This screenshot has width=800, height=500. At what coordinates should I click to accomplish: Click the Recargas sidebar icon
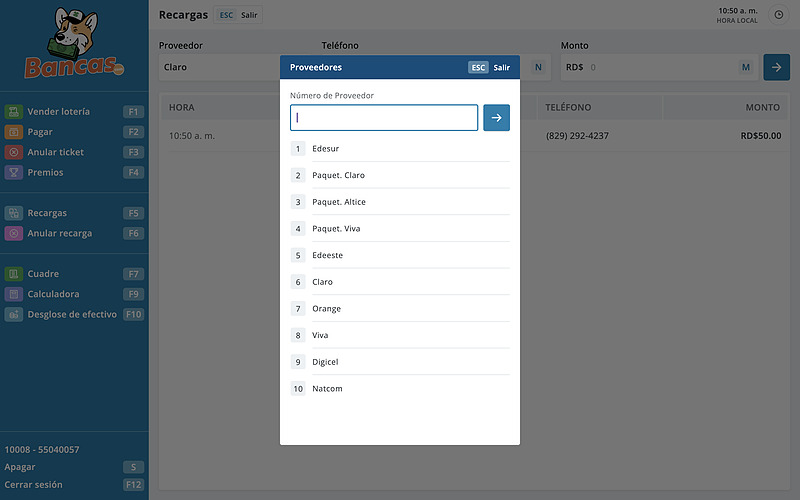13,213
